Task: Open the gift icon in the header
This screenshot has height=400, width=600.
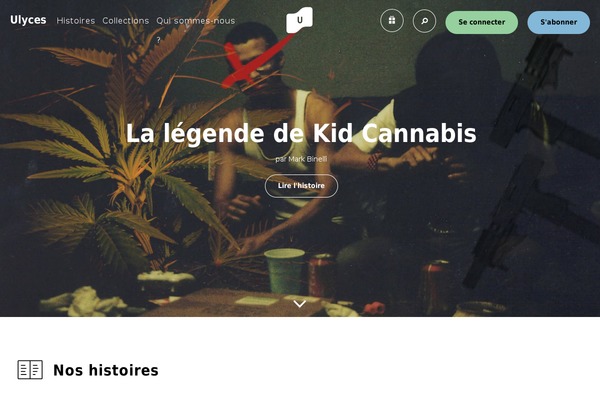Action: (391, 21)
